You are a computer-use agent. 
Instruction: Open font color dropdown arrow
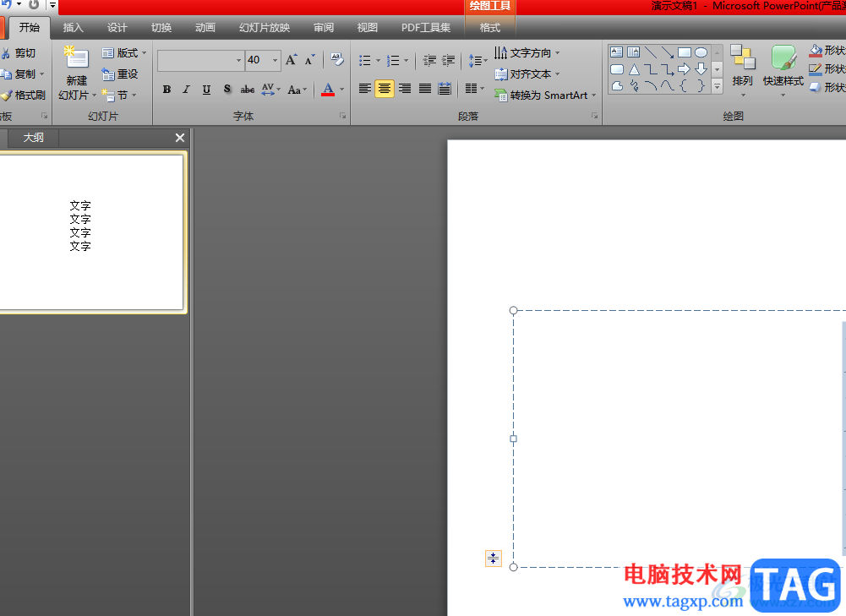[342, 90]
